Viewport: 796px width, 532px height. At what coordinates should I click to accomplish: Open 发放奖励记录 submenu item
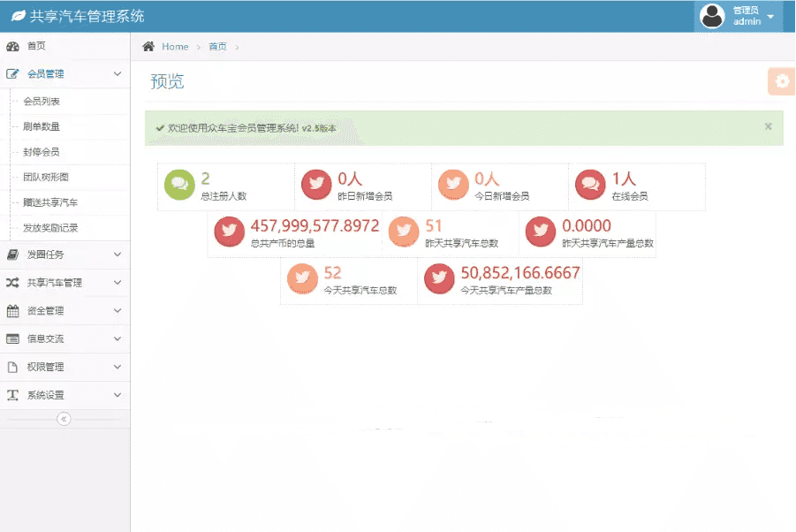pyautogui.click(x=50, y=228)
